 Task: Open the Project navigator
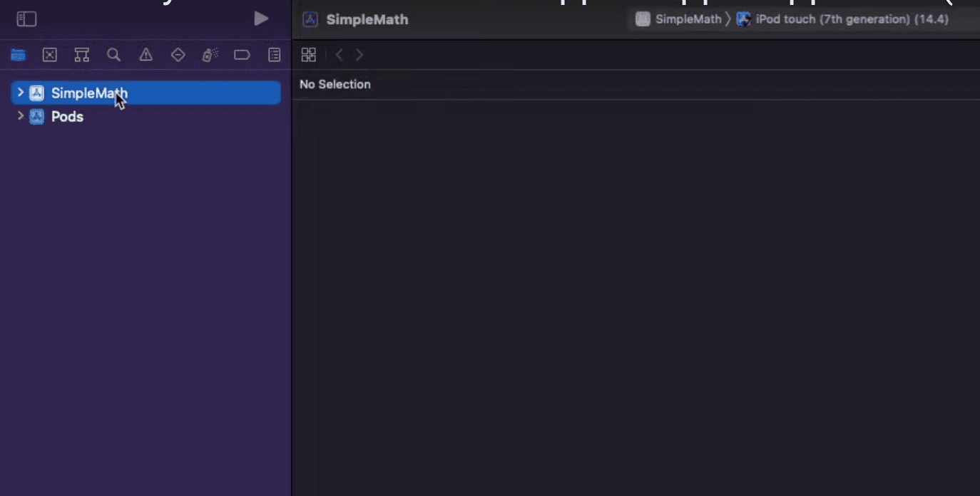point(18,54)
